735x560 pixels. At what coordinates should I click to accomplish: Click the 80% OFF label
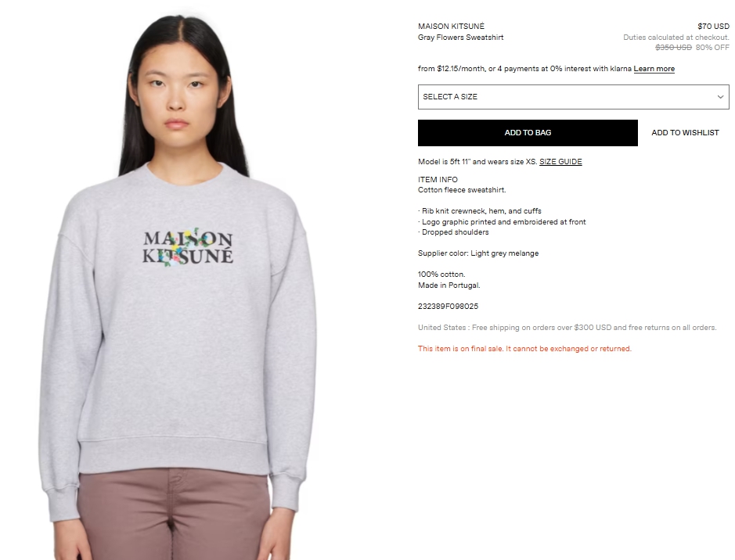[712, 47]
